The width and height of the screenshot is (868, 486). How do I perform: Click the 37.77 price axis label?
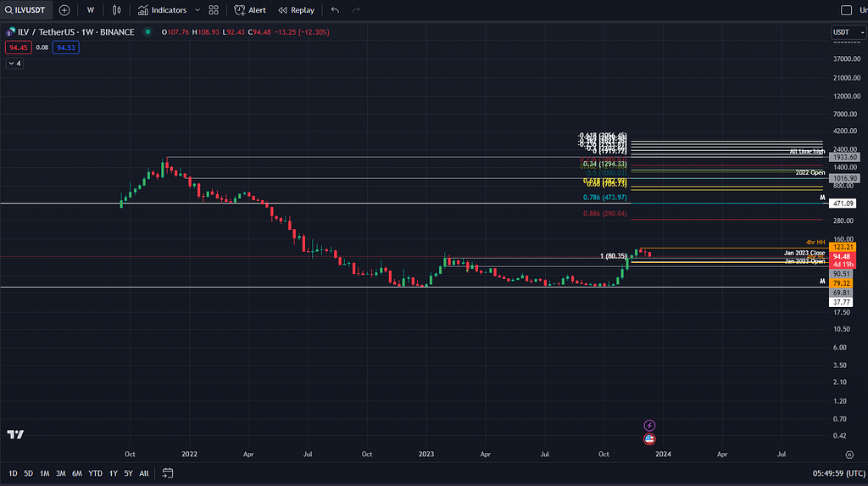coord(842,302)
